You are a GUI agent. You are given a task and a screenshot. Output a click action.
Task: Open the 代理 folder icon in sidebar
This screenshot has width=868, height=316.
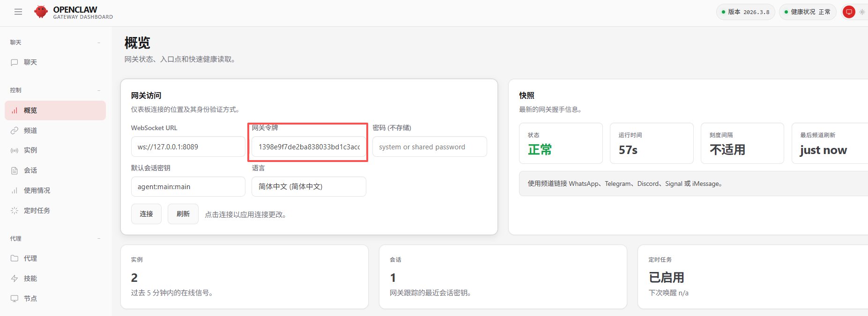tap(15, 258)
